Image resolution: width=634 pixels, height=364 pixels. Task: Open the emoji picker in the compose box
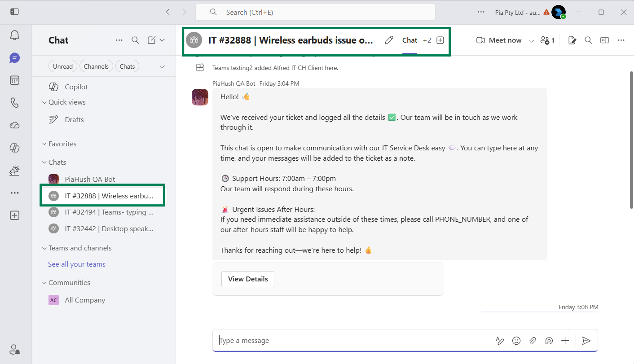[516, 341]
